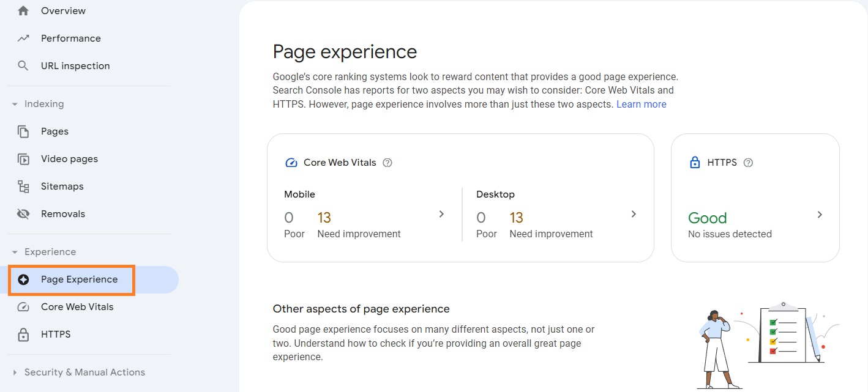Click the URL inspection magnifier icon
The image size is (868, 392).
[x=23, y=65]
